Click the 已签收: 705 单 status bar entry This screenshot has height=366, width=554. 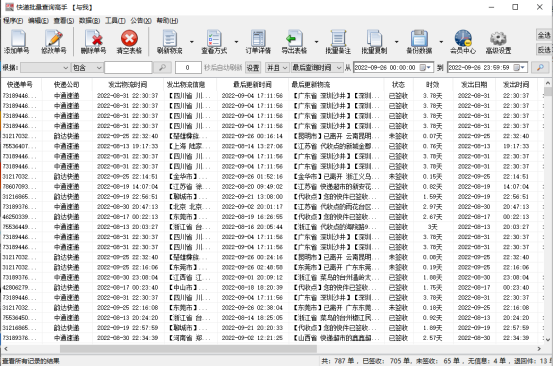tap(388, 361)
